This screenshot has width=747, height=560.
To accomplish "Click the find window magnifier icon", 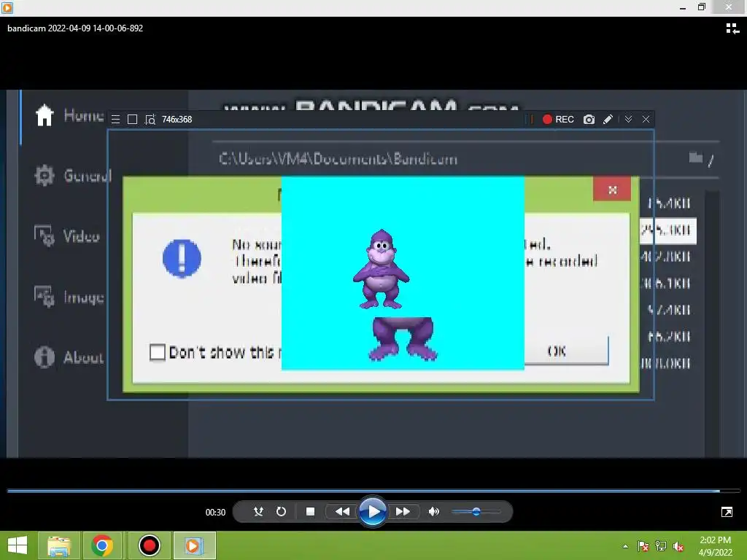I will 150,120.
